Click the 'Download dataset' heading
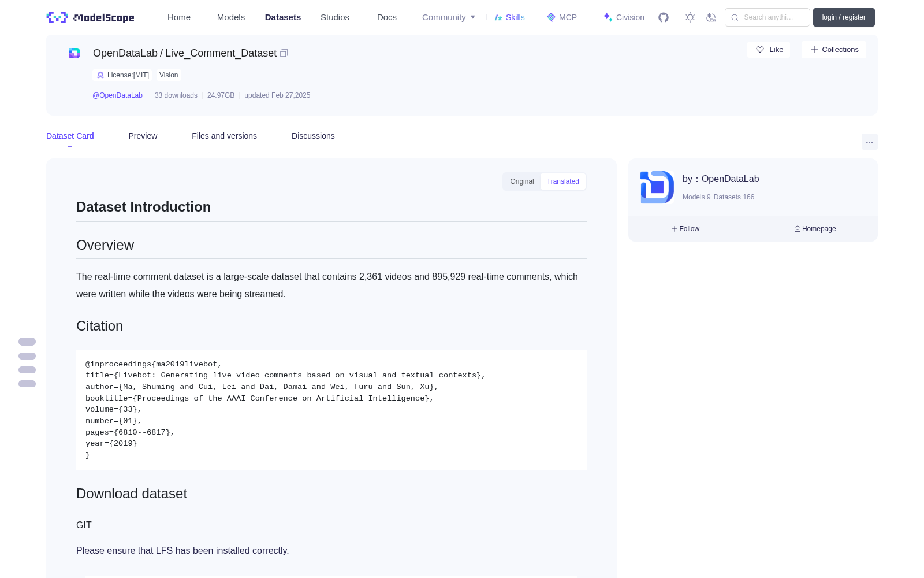 coord(132,494)
